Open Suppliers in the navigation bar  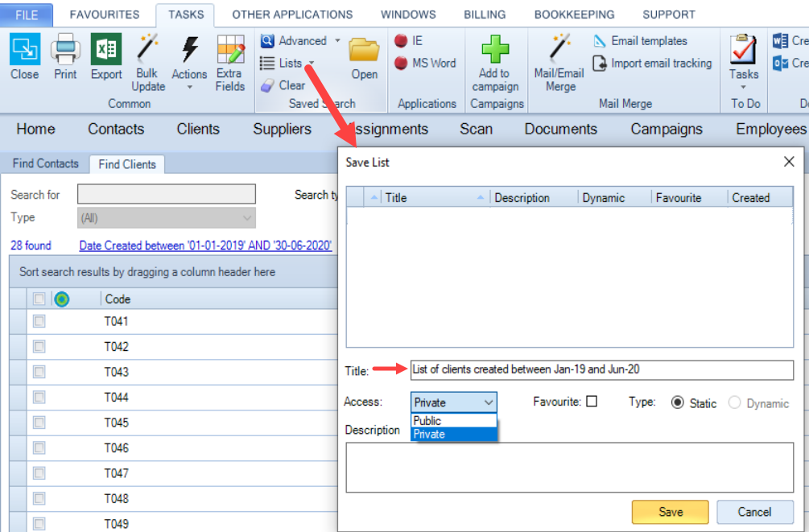282,129
